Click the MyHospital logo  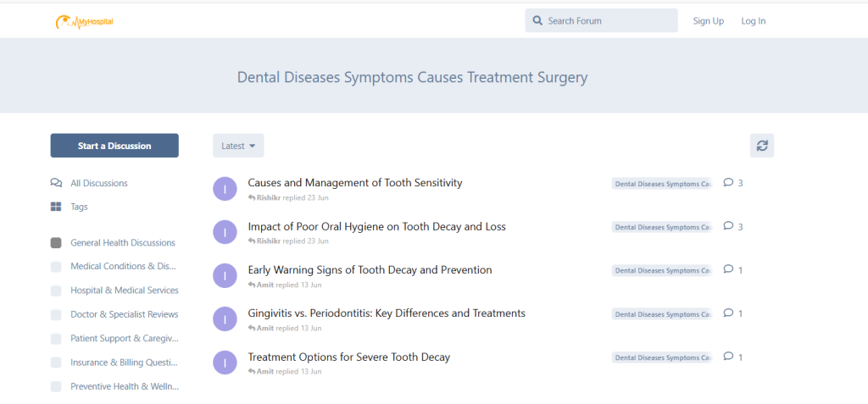pyautogui.click(x=84, y=21)
